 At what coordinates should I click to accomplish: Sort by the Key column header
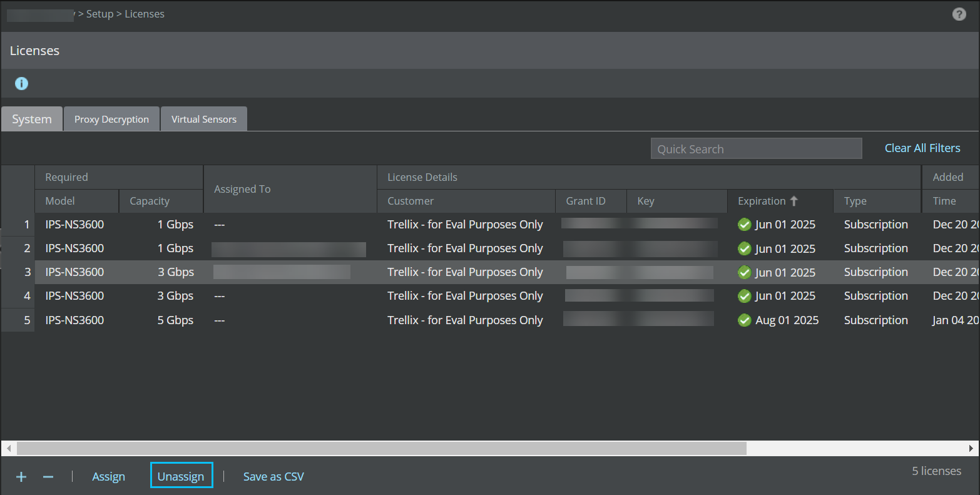[677, 201]
